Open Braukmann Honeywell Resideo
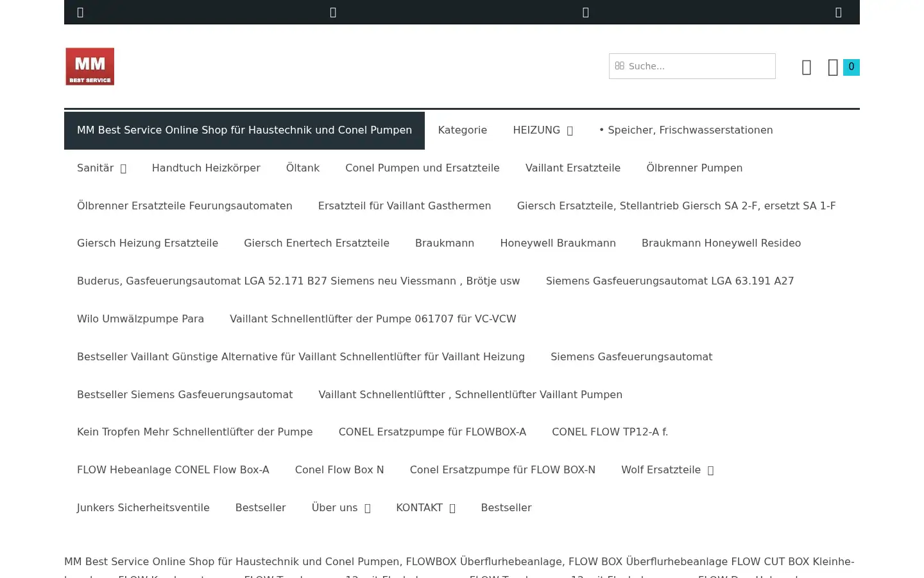This screenshot has width=924, height=578. pos(721,243)
